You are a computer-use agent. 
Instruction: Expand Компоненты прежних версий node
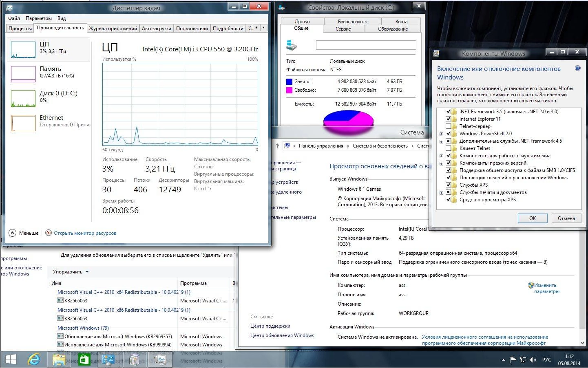tap(441, 163)
